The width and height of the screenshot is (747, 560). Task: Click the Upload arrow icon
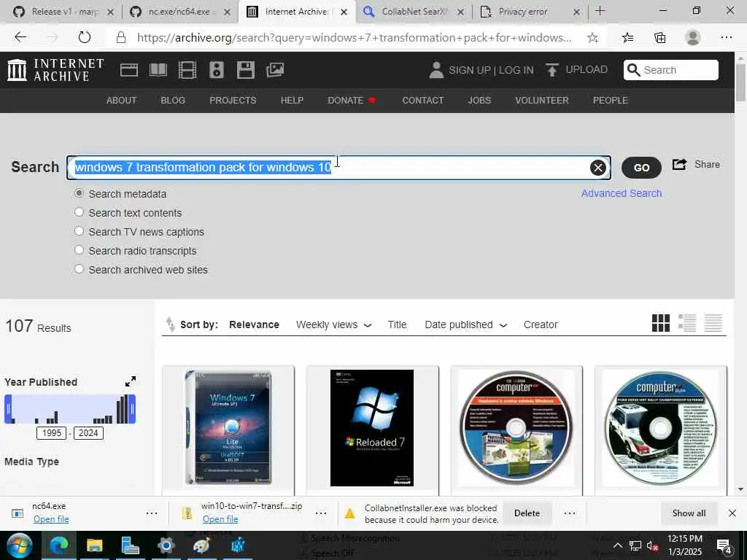[x=551, y=70]
